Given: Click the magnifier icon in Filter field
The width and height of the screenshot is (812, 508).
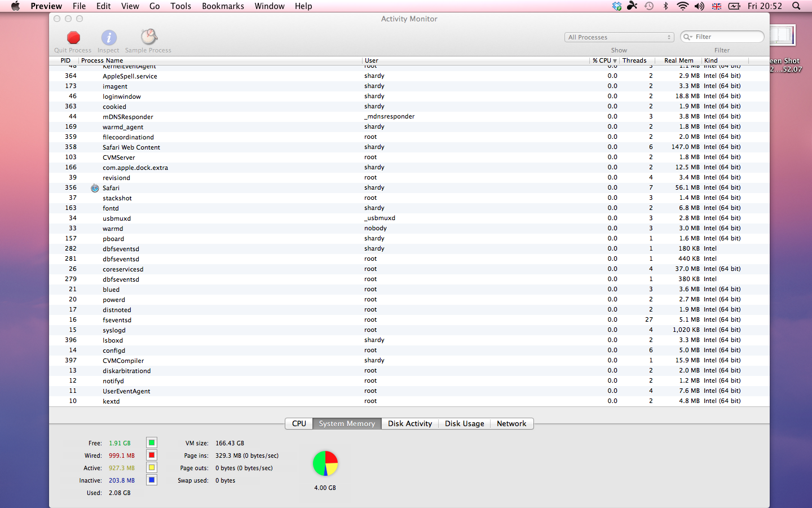Looking at the screenshot, I should pos(688,37).
